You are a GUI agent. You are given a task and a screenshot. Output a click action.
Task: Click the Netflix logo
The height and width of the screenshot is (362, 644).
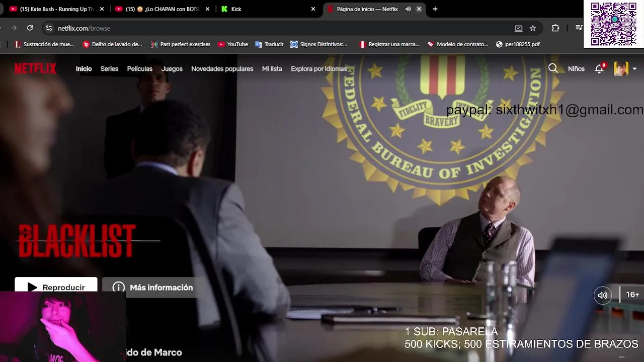[x=35, y=69]
